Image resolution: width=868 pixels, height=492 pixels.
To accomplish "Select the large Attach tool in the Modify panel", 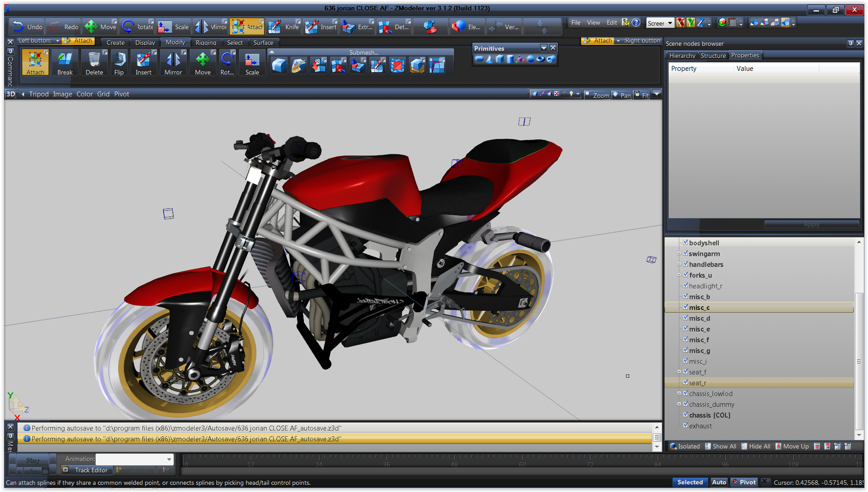I will point(35,63).
